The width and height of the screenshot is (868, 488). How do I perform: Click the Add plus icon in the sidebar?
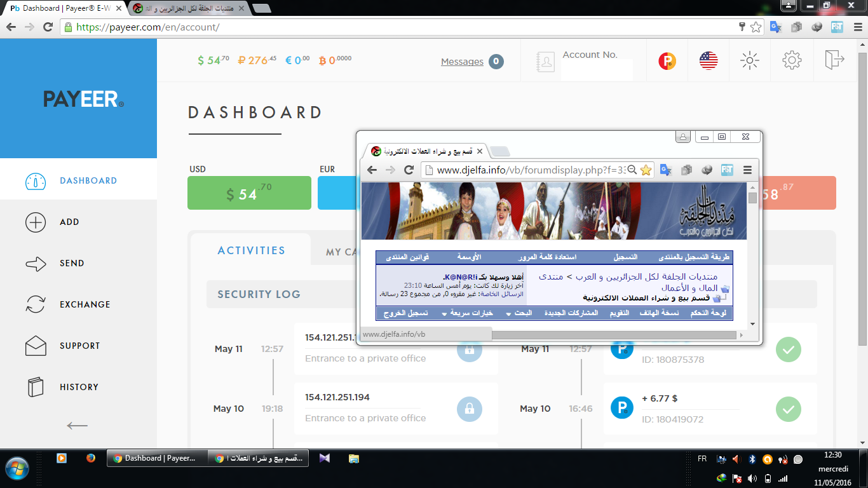coord(36,222)
